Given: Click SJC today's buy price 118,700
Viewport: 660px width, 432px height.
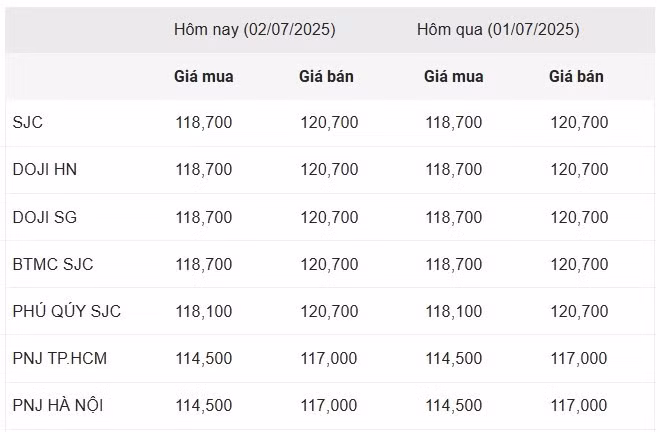Looking at the screenshot, I should pyautogui.click(x=203, y=123).
